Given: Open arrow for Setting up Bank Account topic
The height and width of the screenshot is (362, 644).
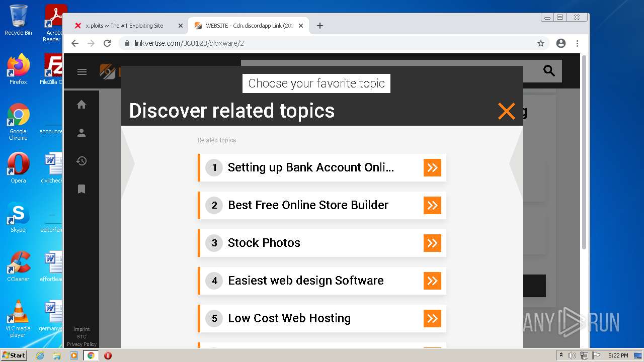Looking at the screenshot, I should 432,167.
